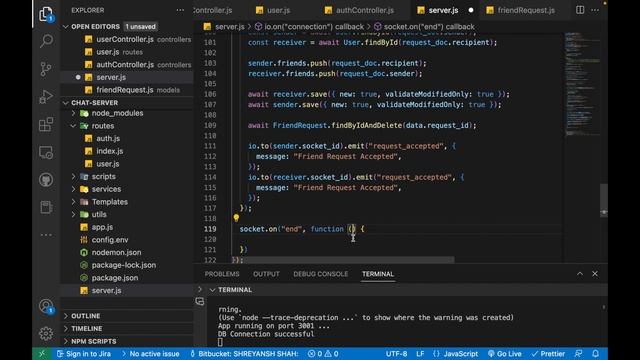Close the bottom panel
This screenshot has width=640, height=360.
coord(595,274)
